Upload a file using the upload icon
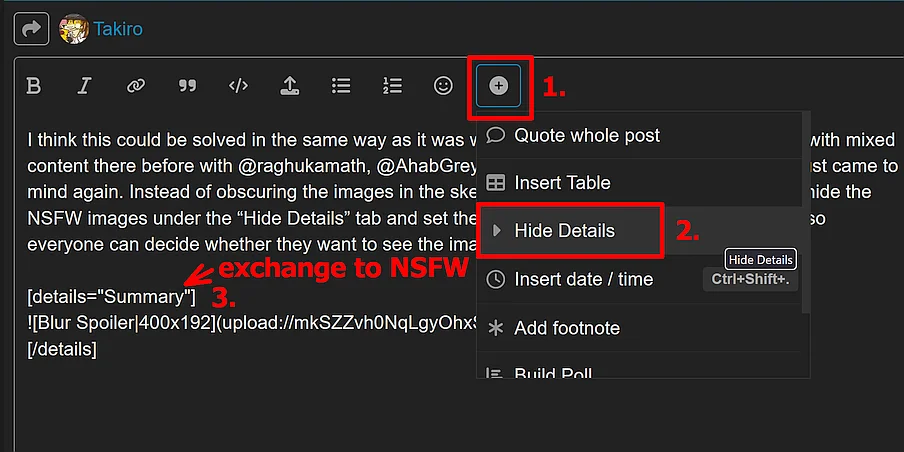The width and height of the screenshot is (904, 452). [289, 86]
